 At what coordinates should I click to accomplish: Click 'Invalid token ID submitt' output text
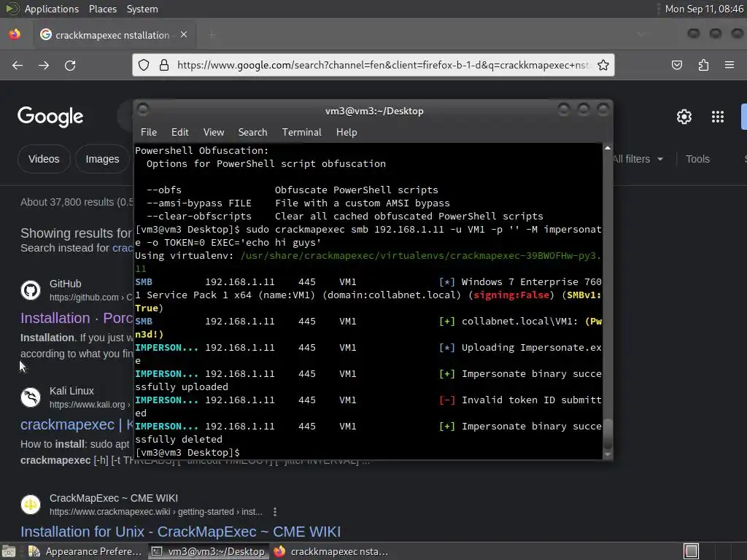pos(531,400)
